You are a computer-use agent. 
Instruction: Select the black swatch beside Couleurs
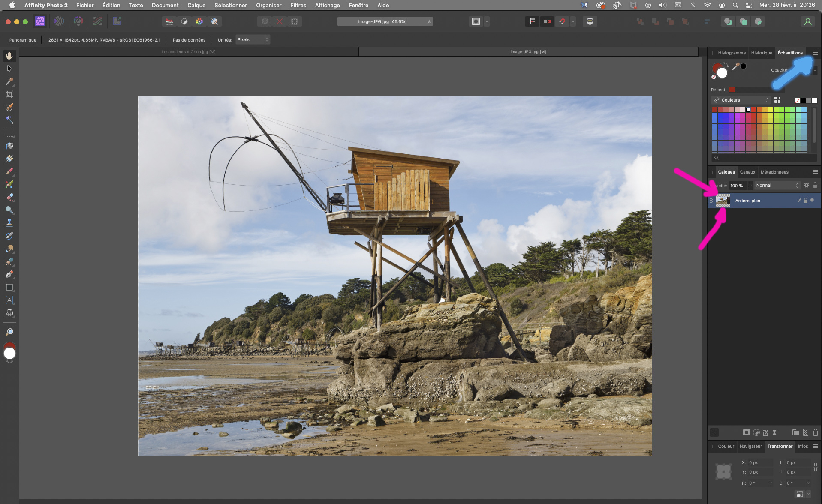coord(803,101)
